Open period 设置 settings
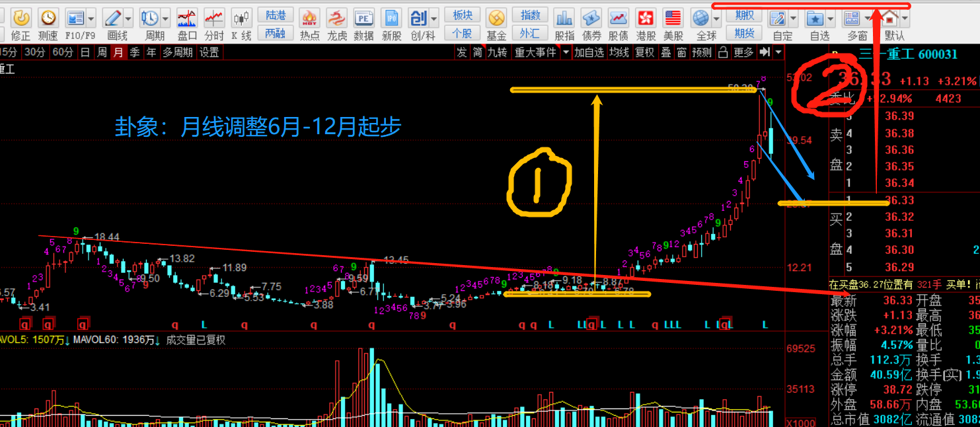This screenshot has height=427, width=980. tap(209, 52)
